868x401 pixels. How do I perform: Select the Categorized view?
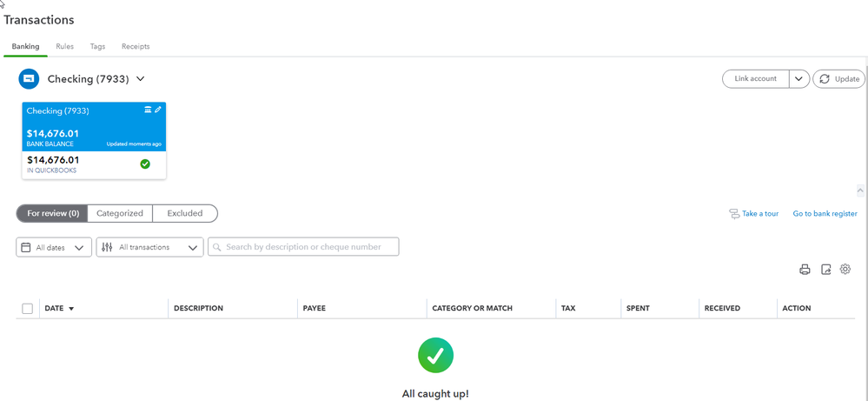point(120,213)
